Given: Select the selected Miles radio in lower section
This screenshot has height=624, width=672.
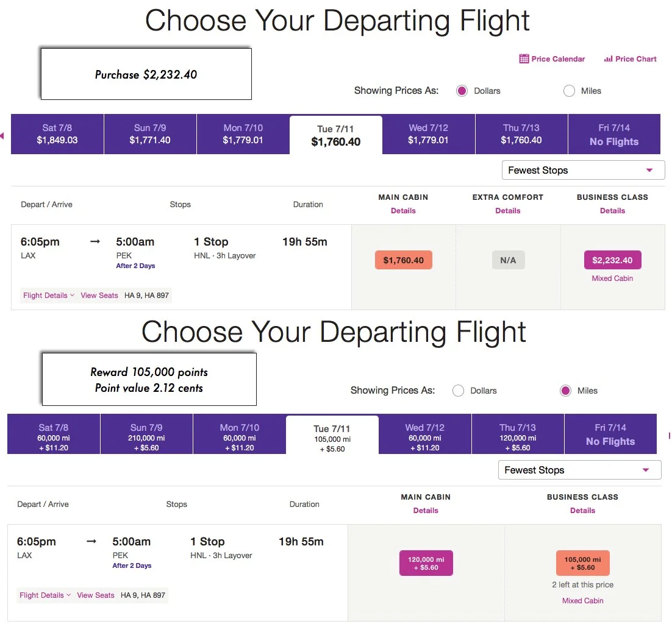Looking at the screenshot, I should coord(566,391).
